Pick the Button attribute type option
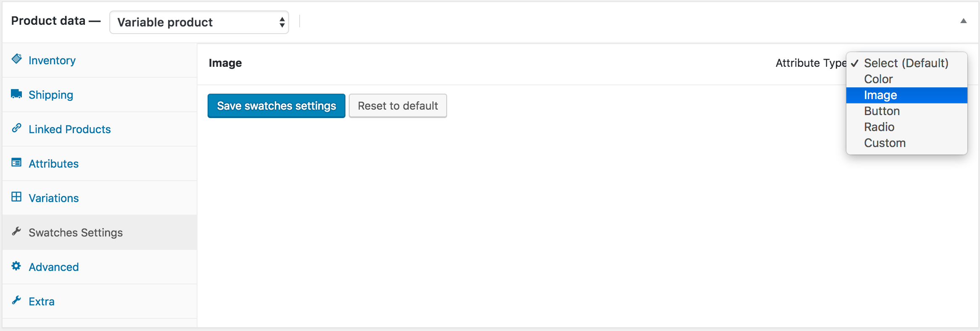 [882, 111]
